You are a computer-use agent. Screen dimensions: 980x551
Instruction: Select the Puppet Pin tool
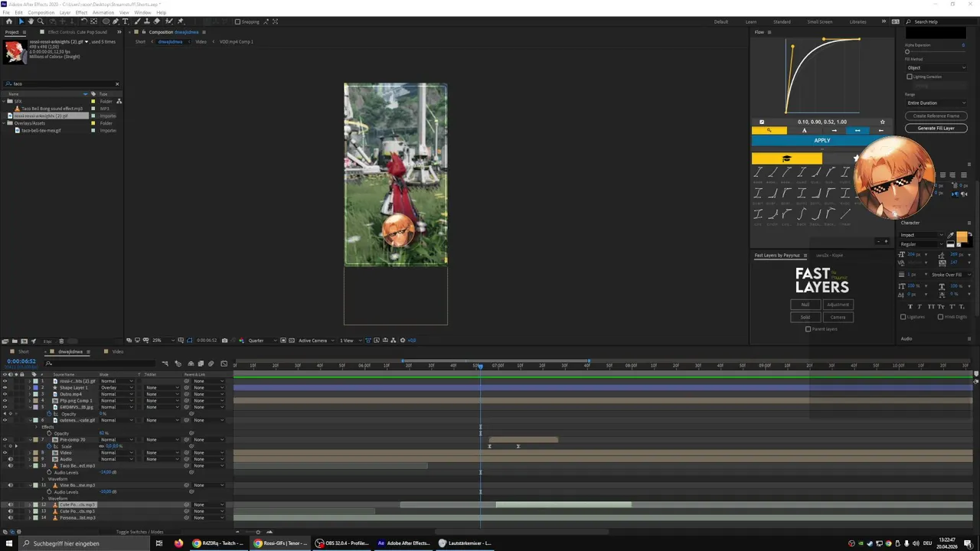(180, 21)
